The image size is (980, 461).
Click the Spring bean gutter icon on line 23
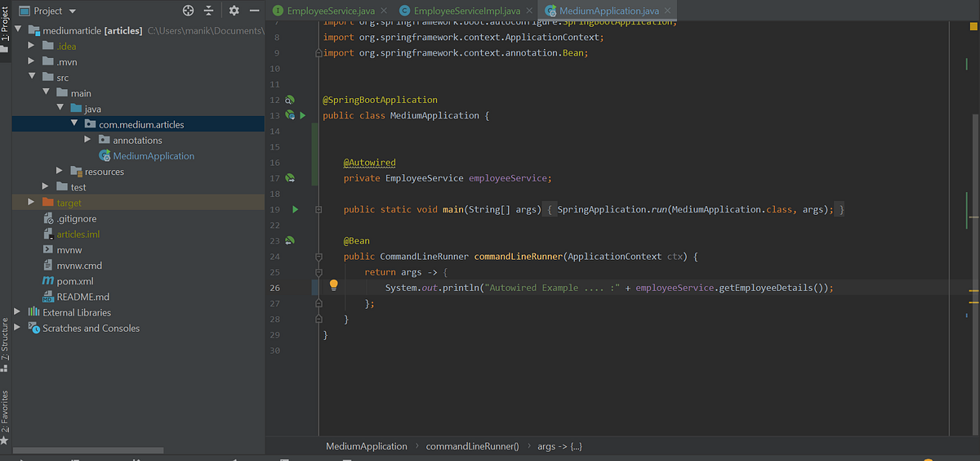pos(289,241)
